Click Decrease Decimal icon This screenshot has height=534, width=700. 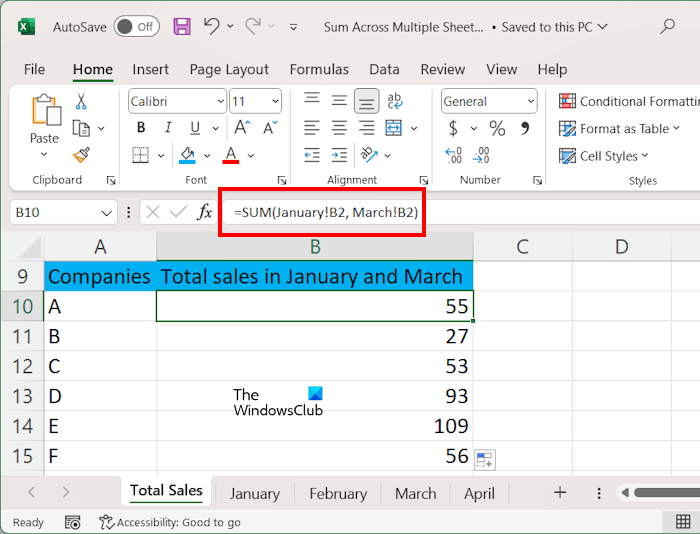click(481, 155)
